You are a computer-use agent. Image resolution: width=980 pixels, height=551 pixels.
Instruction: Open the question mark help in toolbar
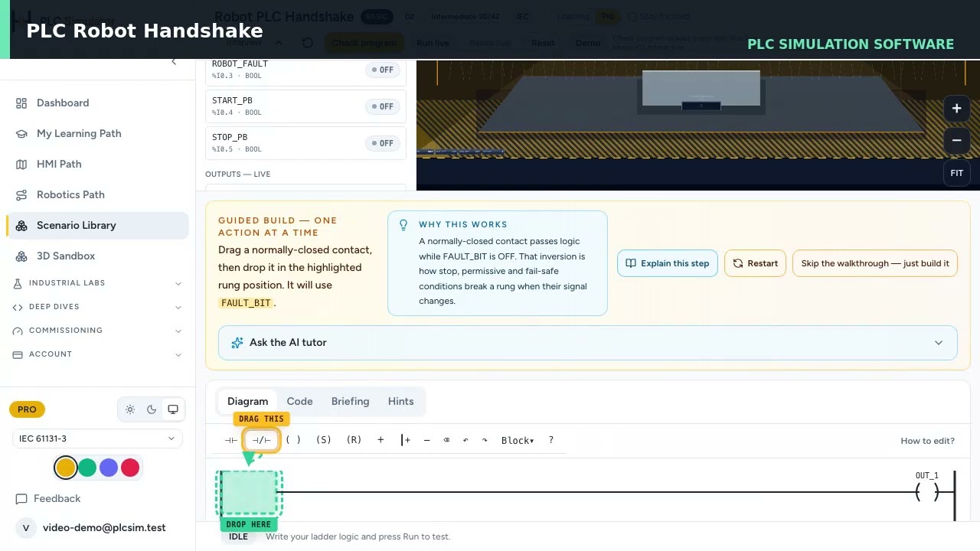pos(551,441)
